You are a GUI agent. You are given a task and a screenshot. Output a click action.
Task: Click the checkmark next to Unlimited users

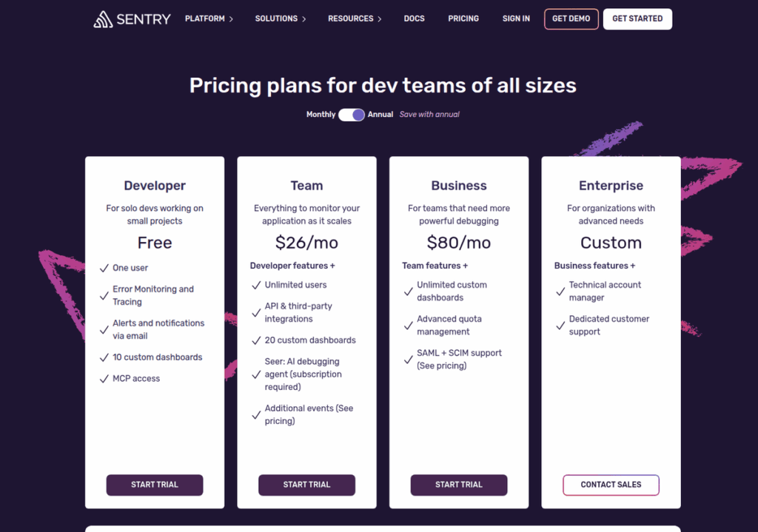(256, 285)
